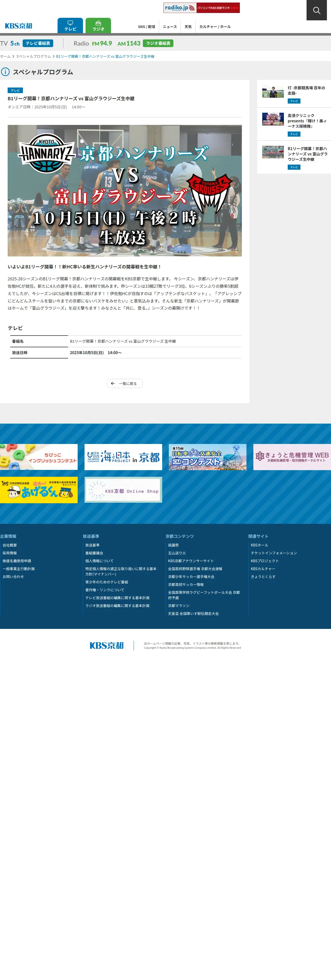Open the あげるくん campaign banner
Viewport: 331px width, 980px height.
39,490
